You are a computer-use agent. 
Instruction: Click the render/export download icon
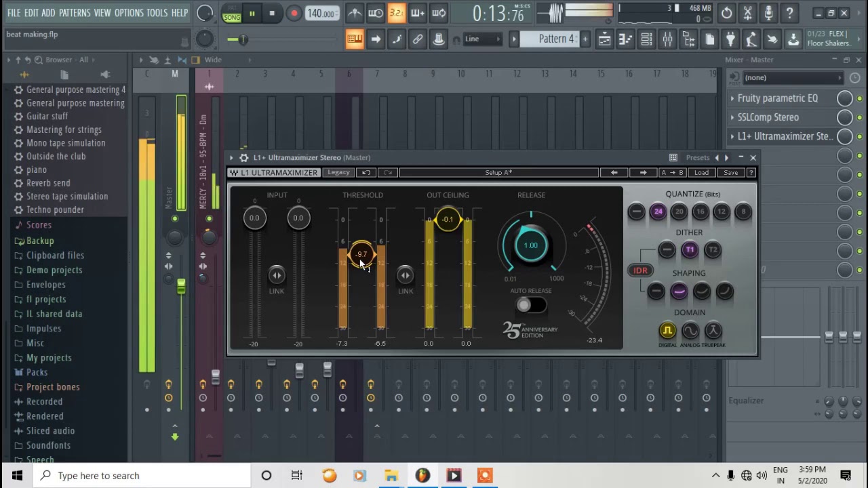pyautogui.click(x=793, y=39)
